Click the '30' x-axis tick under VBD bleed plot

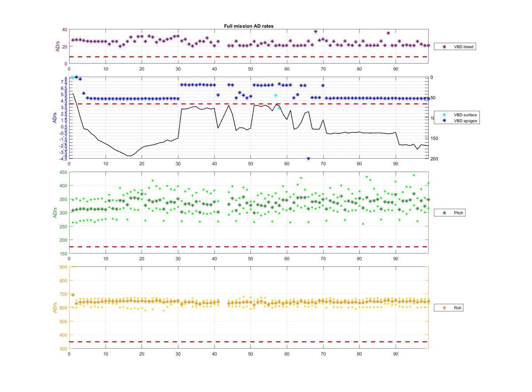[x=178, y=69]
